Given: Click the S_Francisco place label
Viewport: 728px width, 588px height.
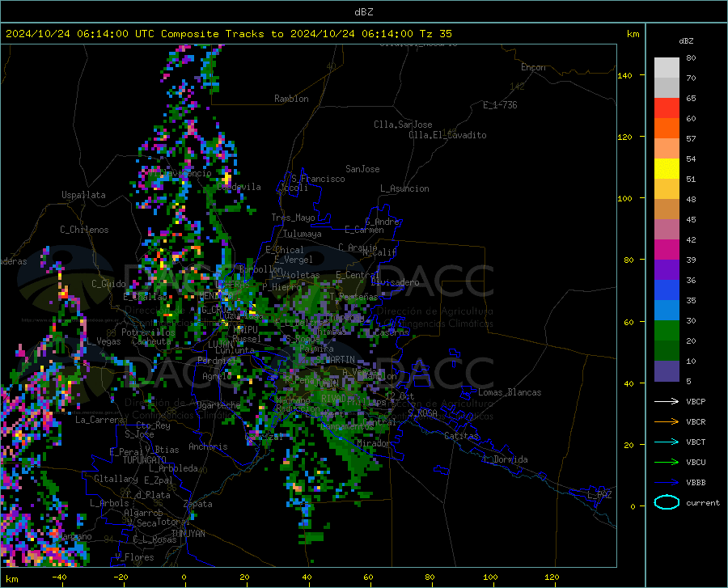Looking at the screenshot, I should [x=318, y=179].
